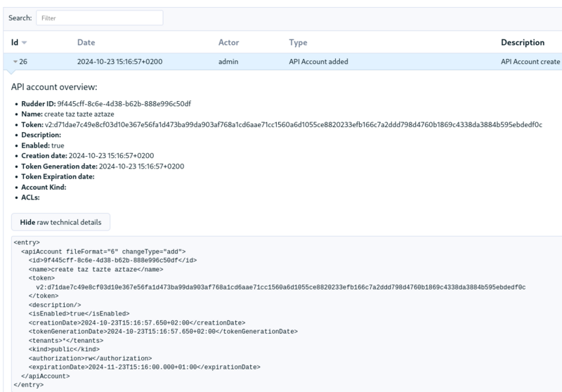Click the <kind>public line in raw XML

(x=64, y=349)
